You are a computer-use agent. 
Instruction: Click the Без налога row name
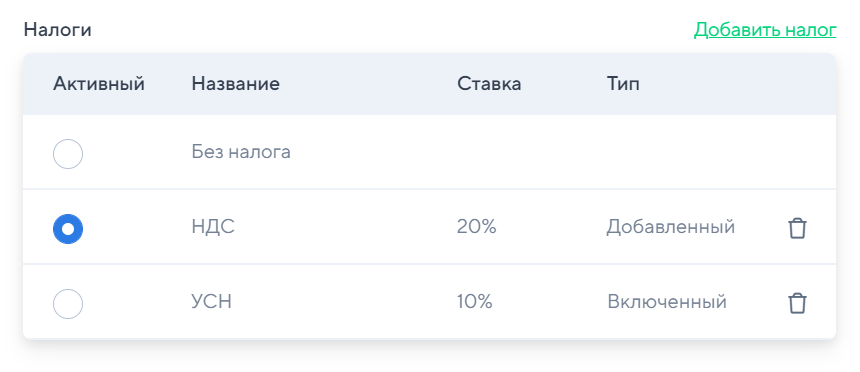pos(241,152)
